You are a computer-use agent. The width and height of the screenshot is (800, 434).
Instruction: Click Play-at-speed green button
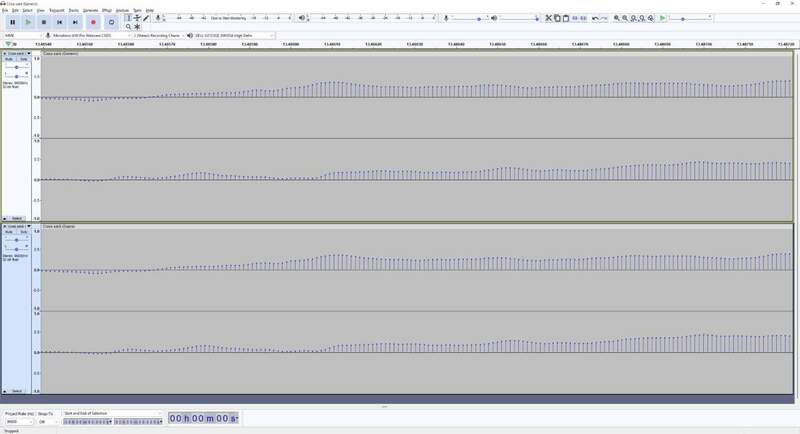[662, 18]
